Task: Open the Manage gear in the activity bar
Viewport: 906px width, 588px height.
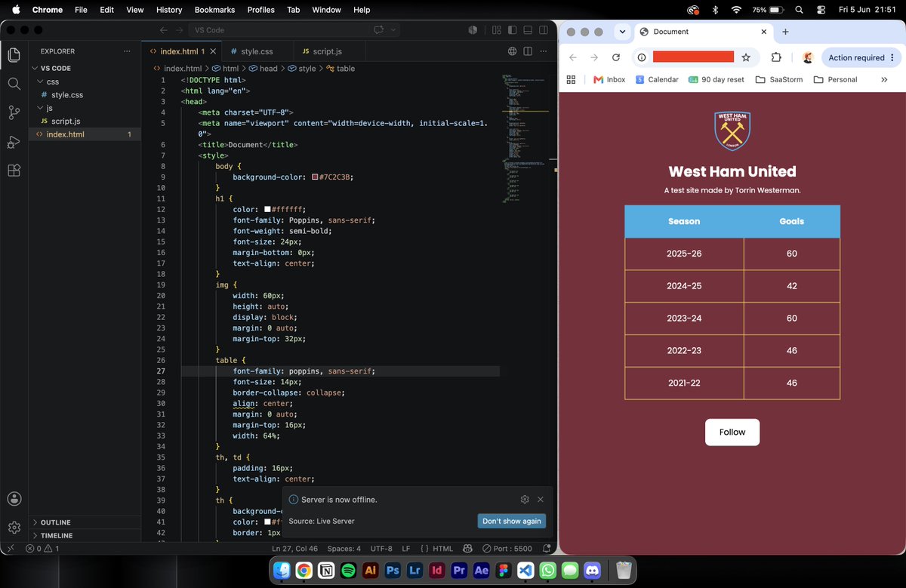Action: pyautogui.click(x=14, y=528)
